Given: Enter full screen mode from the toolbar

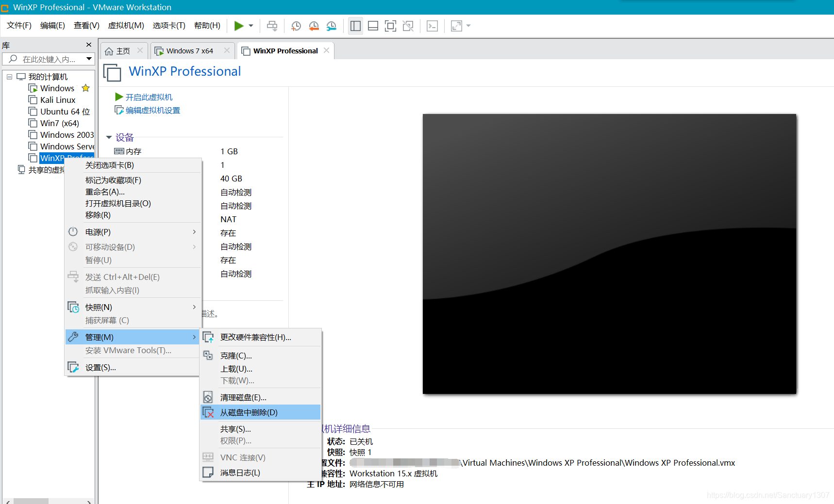Looking at the screenshot, I should 390,26.
